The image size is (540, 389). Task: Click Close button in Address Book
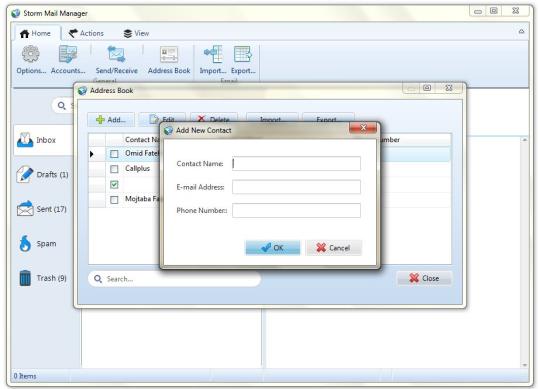[424, 278]
